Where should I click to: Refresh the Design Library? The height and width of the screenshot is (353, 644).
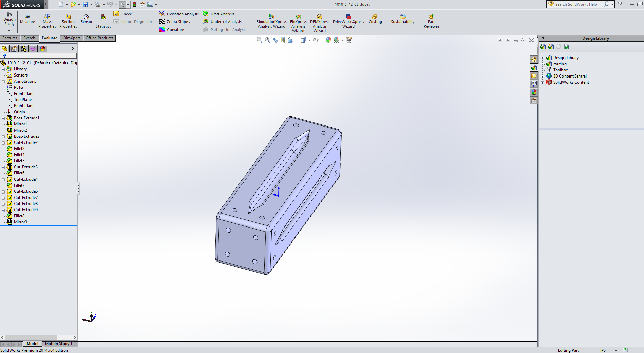(566, 47)
